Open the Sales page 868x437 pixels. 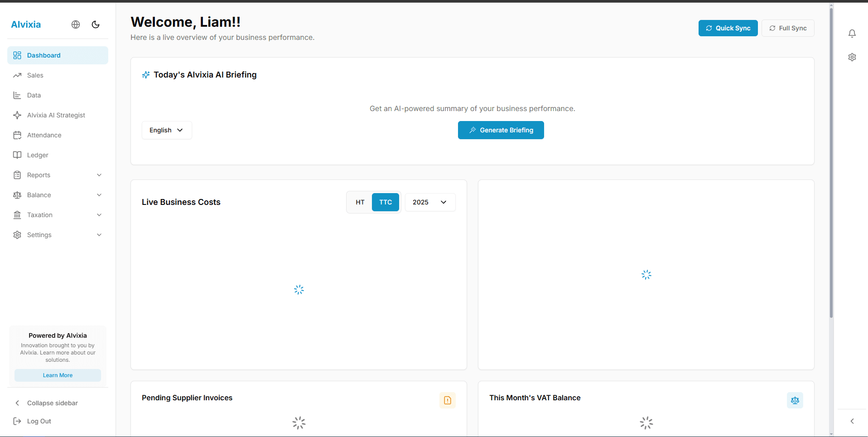[x=34, y=75]
